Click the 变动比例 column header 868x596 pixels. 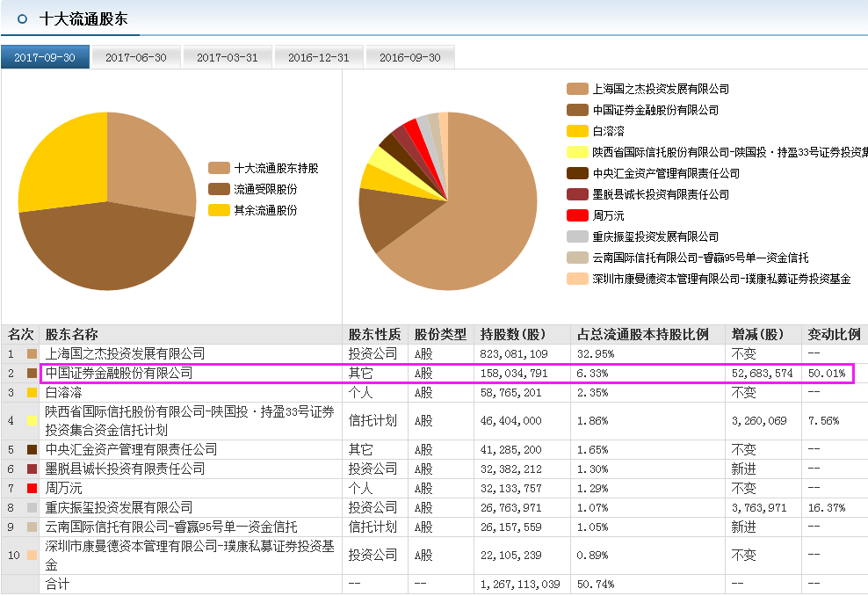click(835, 335)
